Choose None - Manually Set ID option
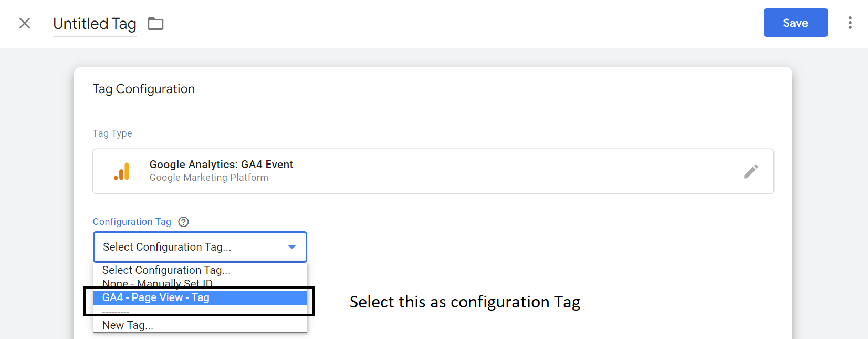This screenshot has width=868, height=339. 158,283
